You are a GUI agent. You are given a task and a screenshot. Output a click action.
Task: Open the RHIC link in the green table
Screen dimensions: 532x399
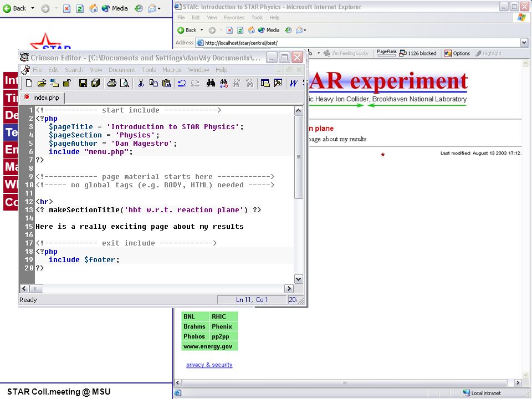(219, 316)
